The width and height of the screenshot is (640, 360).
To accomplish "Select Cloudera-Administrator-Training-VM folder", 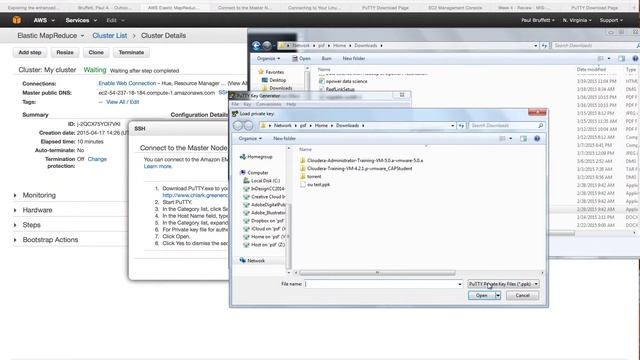I will pyautogui.click(x=361, y=160).
